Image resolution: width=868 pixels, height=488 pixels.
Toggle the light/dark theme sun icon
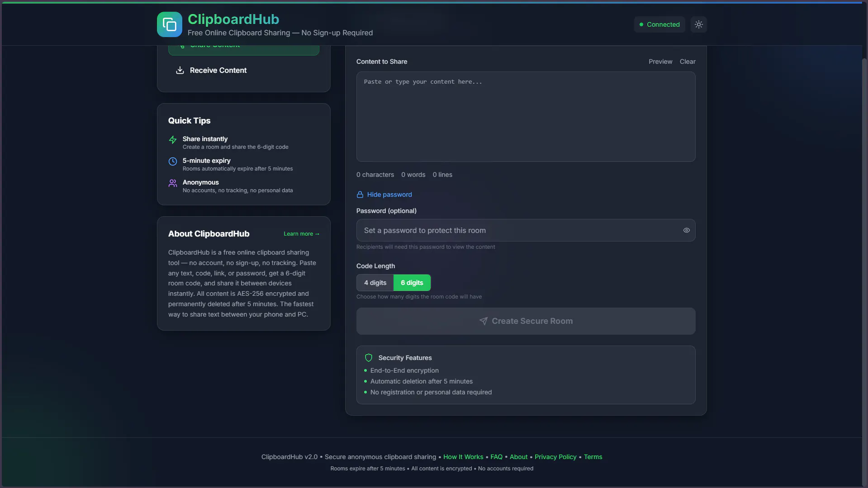[x=698, y=24]
